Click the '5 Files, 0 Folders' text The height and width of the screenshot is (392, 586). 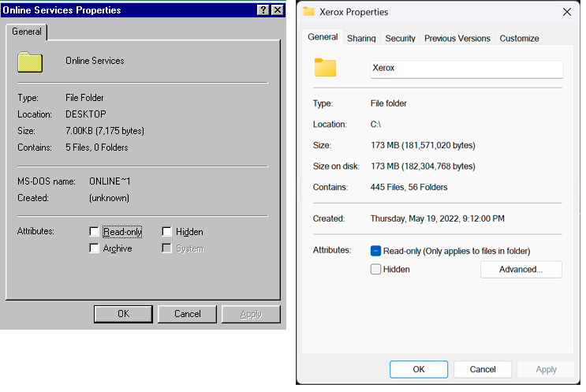(x=97, y=147)
